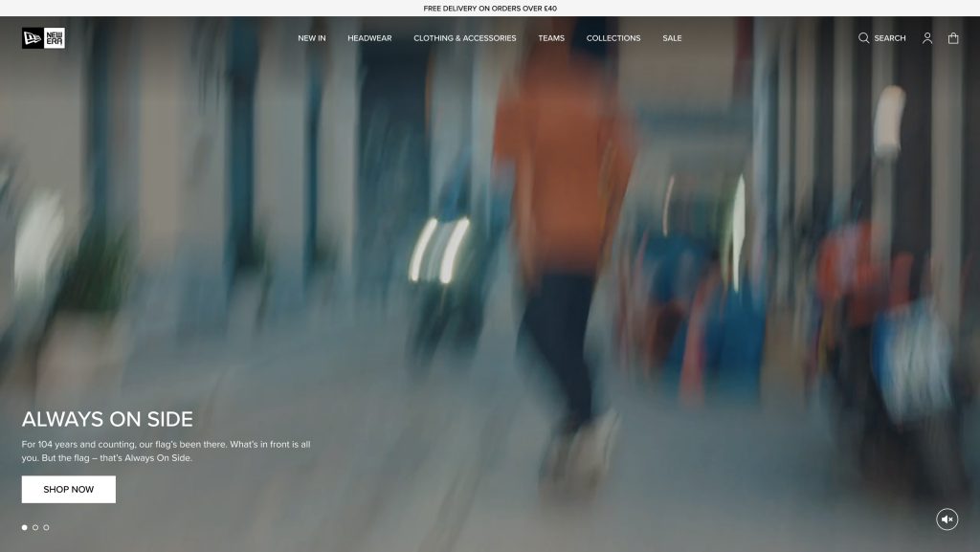The height and width of the screenshot is (552, 980).
Task: Expand the Headwear navigation menu
Action: pyautogui.click(x=369, y=38)
